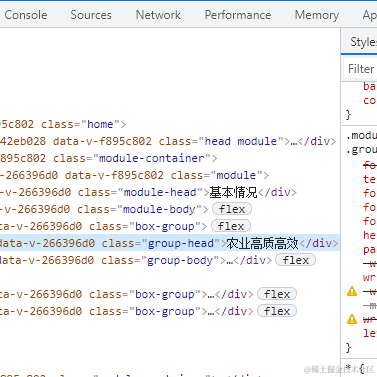Go to the Performance tab

(238, 15)
